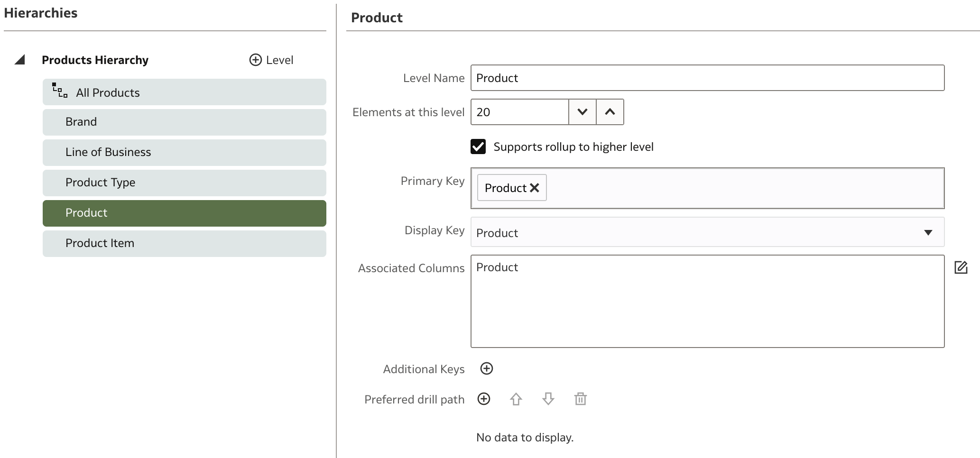Remove Product from Primary Key
The height and width of the screenshot is (458, 980).
[x=535, y=188]
